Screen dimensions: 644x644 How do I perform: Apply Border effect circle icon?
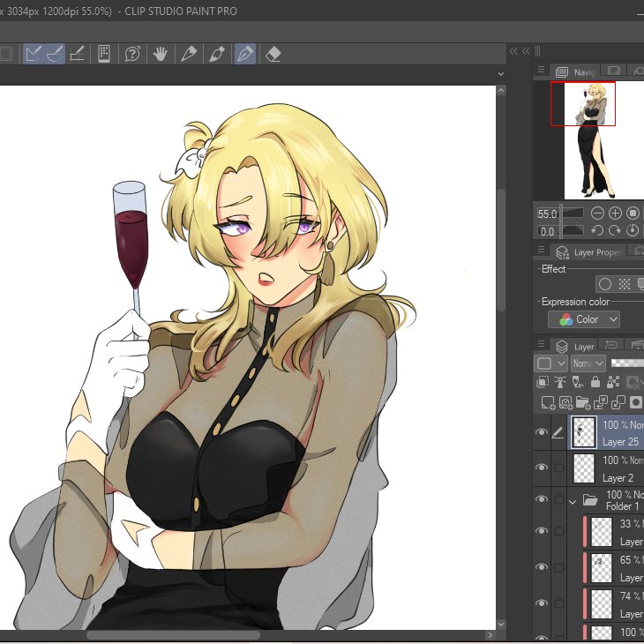tap(605, 284)
